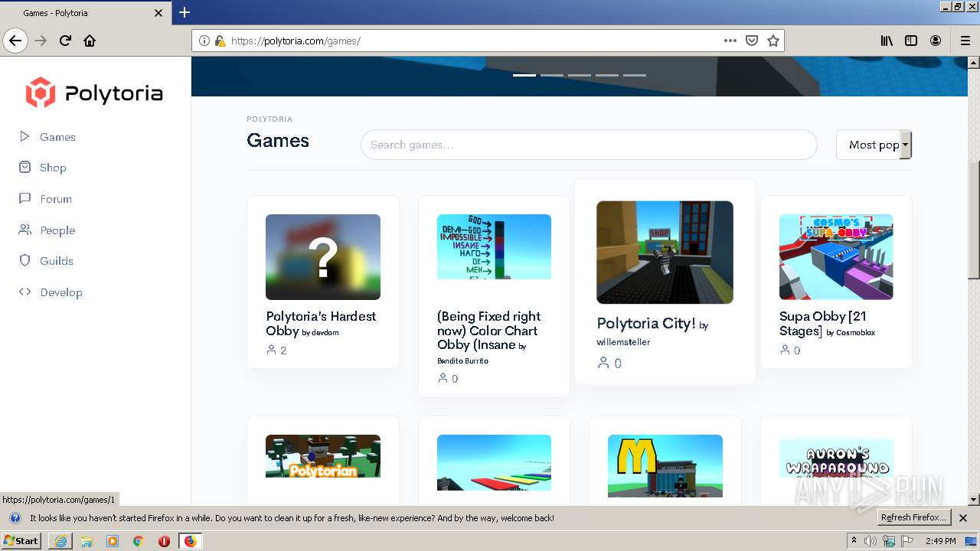Close the Games - Polytoria tab
Screen dimensions: 980x551
[x=158, y=13]
